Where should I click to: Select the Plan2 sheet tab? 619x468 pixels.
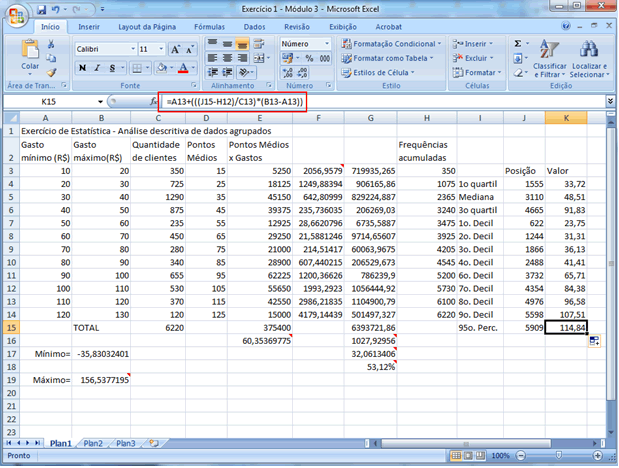[92, 442]
